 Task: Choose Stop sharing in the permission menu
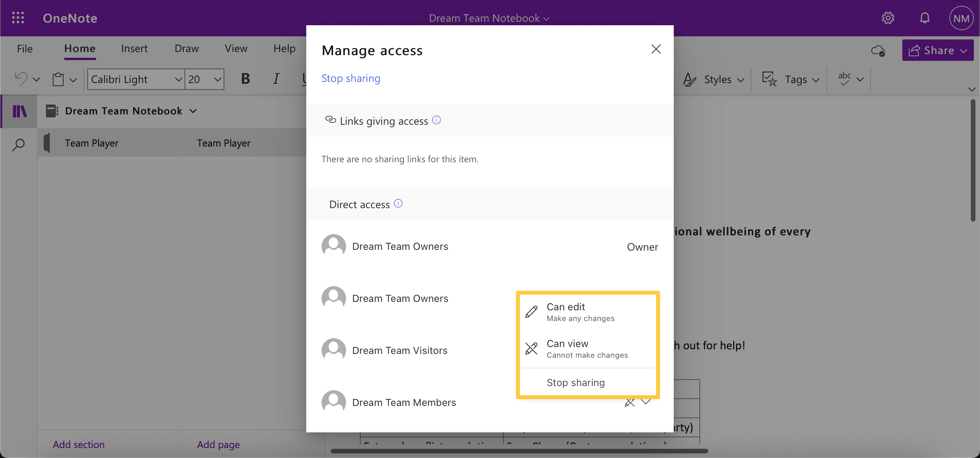[x=588, y=382]
